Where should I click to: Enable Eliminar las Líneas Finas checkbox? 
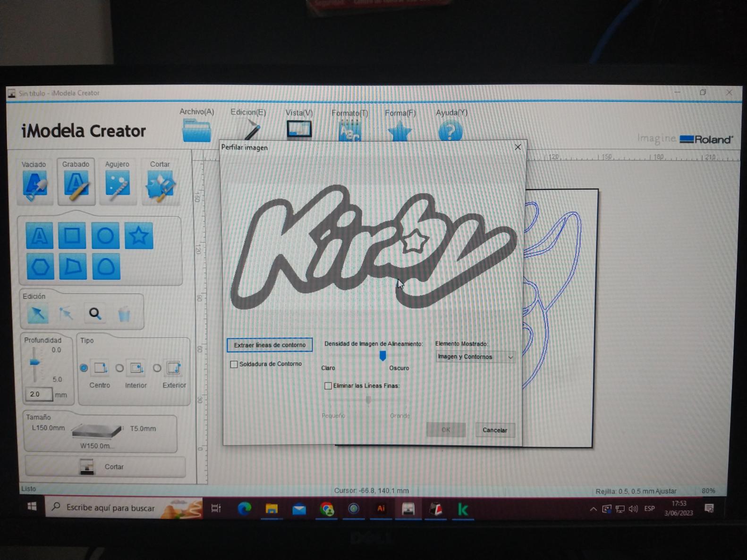(x=328, y=386)
